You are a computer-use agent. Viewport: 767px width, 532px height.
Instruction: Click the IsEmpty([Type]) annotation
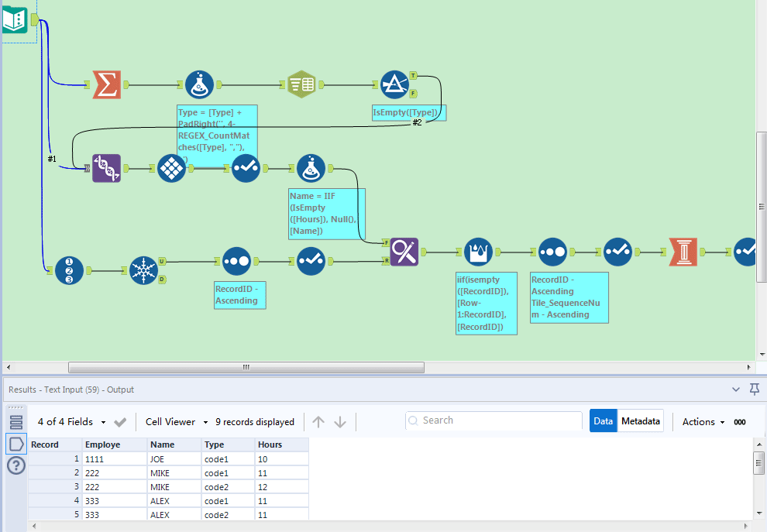coord(409,112)
